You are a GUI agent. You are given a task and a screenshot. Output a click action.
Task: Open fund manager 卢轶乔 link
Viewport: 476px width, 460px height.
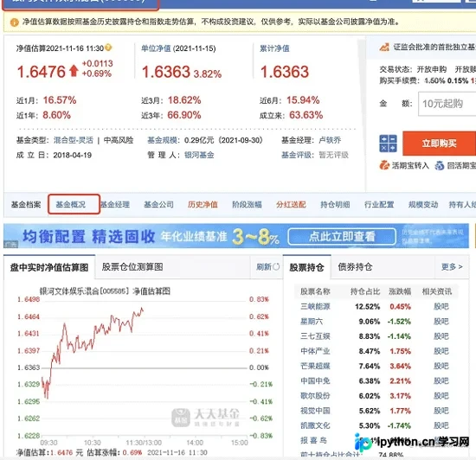click(330, 140)
